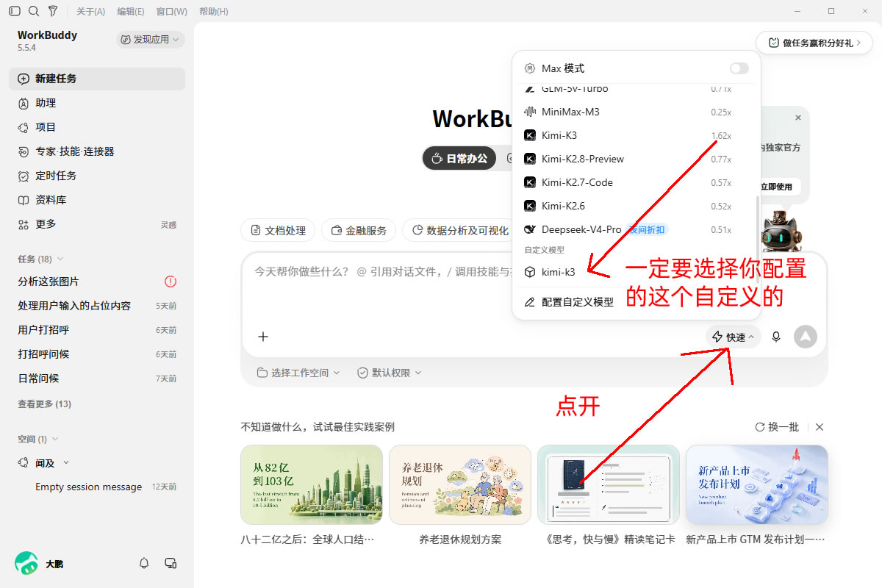882x588 pixels.
Task: Click 立即使用 promo button
Action: pyautogui.click(x=779, y=187)
